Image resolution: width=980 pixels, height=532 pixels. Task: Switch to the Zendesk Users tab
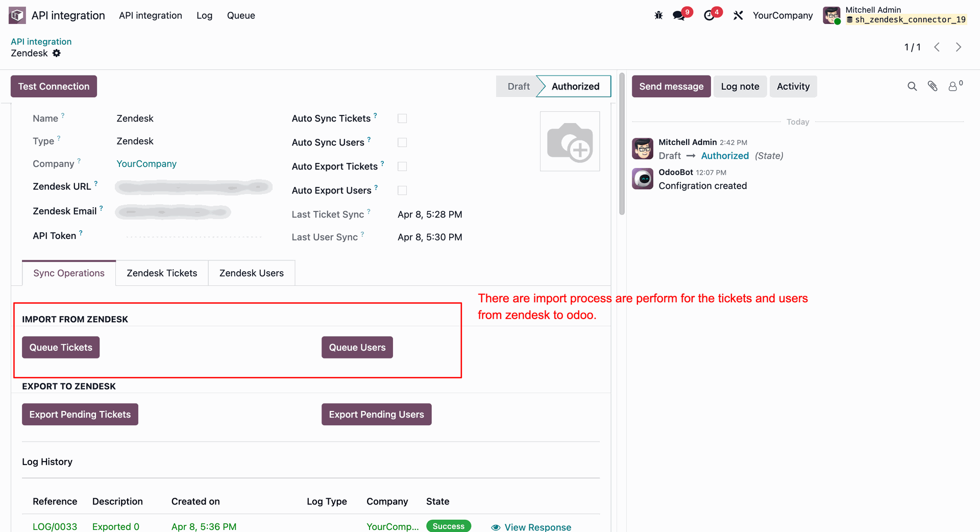click(252, 273)
